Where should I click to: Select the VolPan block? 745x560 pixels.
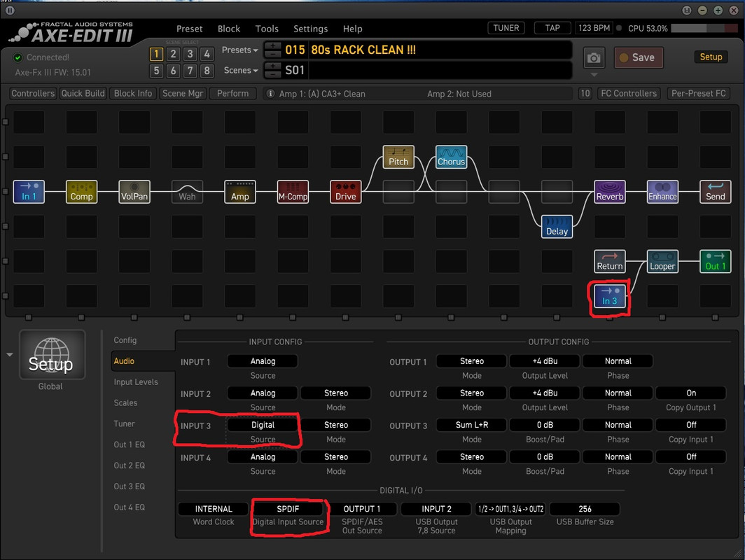pyautogui.click(x=134, y=191)
